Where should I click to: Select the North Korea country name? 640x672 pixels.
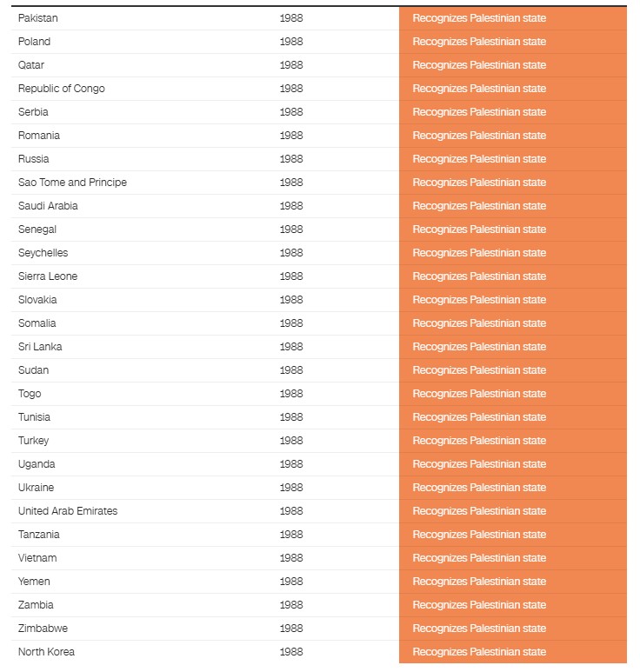coord(46,652)
